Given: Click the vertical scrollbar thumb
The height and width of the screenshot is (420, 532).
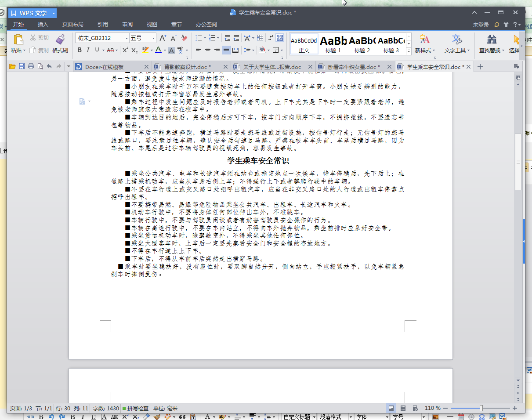Looking at the screenshot, I should 518,162.
